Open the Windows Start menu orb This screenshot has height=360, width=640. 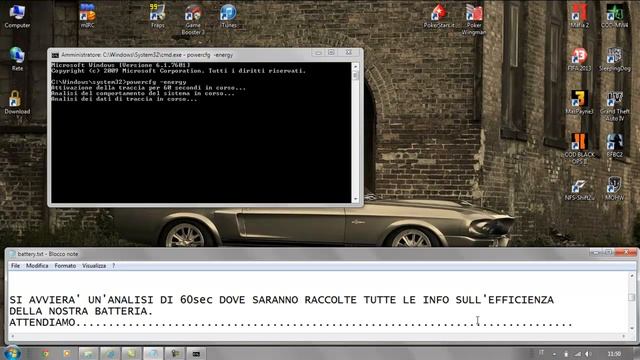click(12, 353)
